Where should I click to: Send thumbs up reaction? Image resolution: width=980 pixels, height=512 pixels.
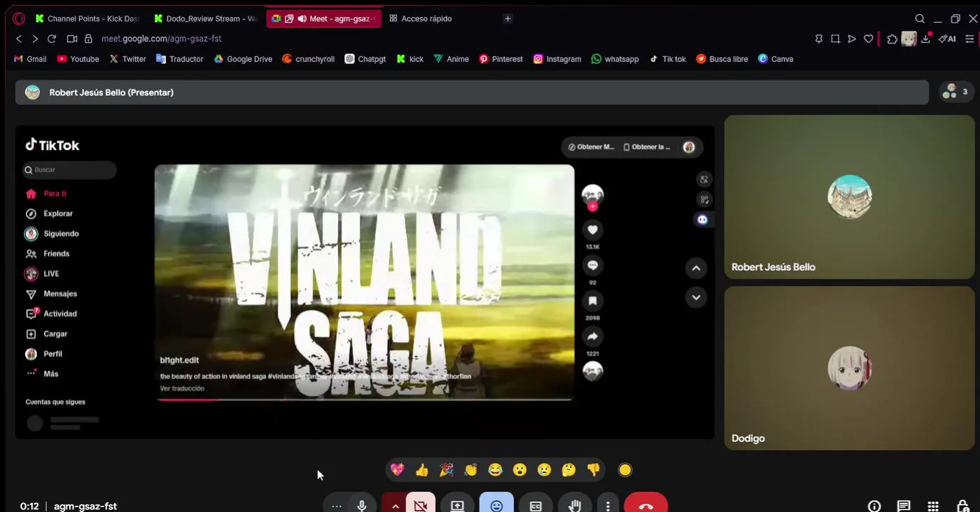pyautogui.click(x=422, y=469)
